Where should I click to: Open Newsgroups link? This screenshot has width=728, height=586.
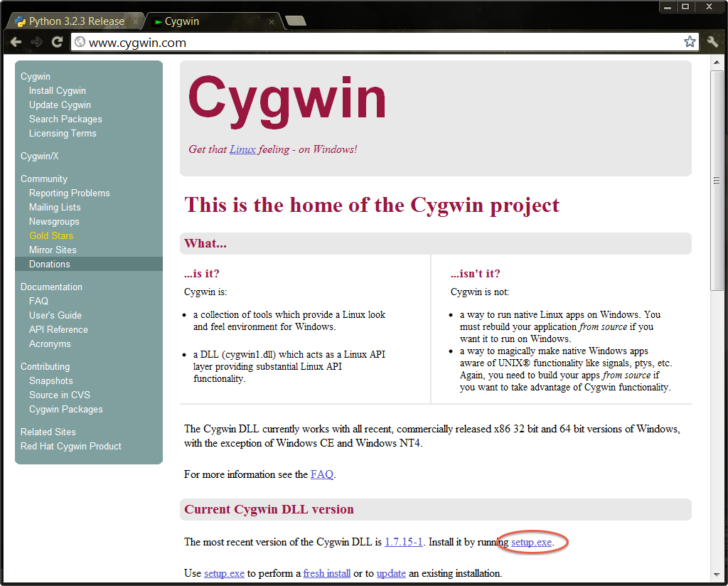(54, 221)
